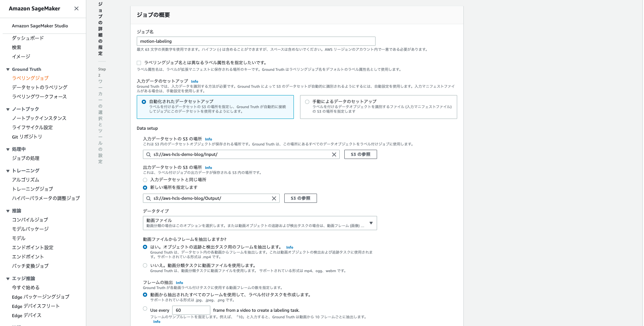Open エンドポイント設定 page

(x=33, y=247)
